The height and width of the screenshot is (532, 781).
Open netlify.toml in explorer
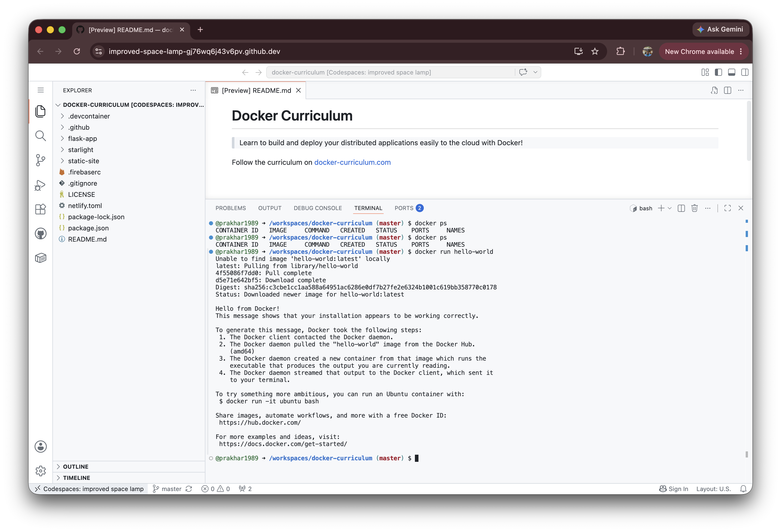[129, 206]
